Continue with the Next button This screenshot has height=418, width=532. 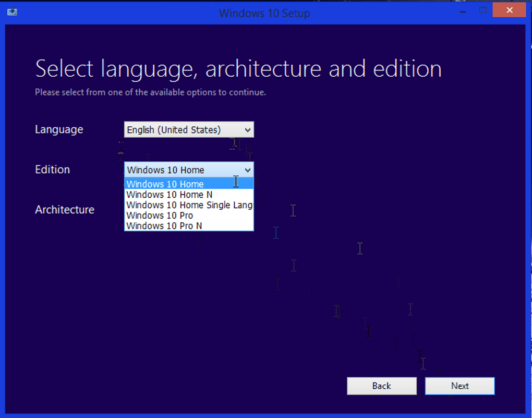click(x=460, y=386)
